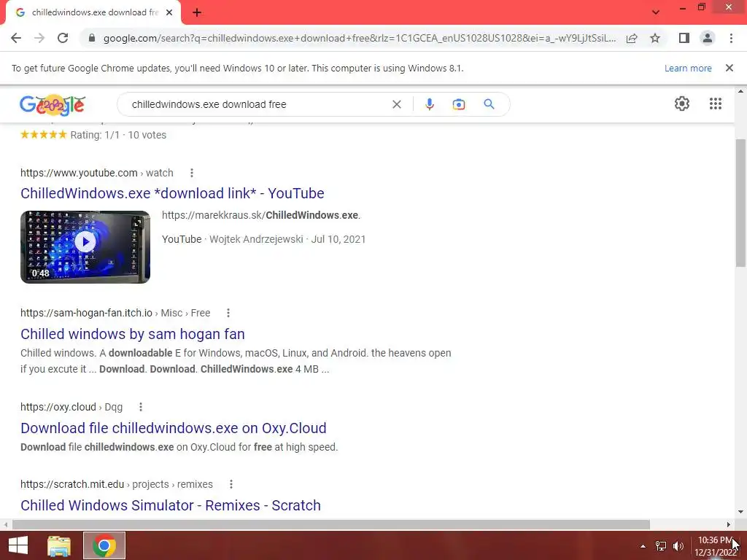Screen dimensions: 747x560
Task: Click the vertical scrollbar thumb
Action: click(x=740, y=203)
